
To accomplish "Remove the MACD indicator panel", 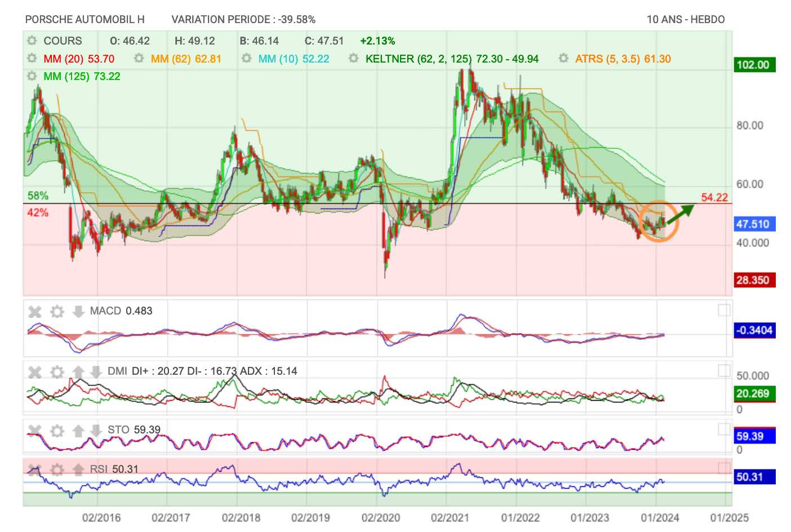I will (x=35, y=312).
